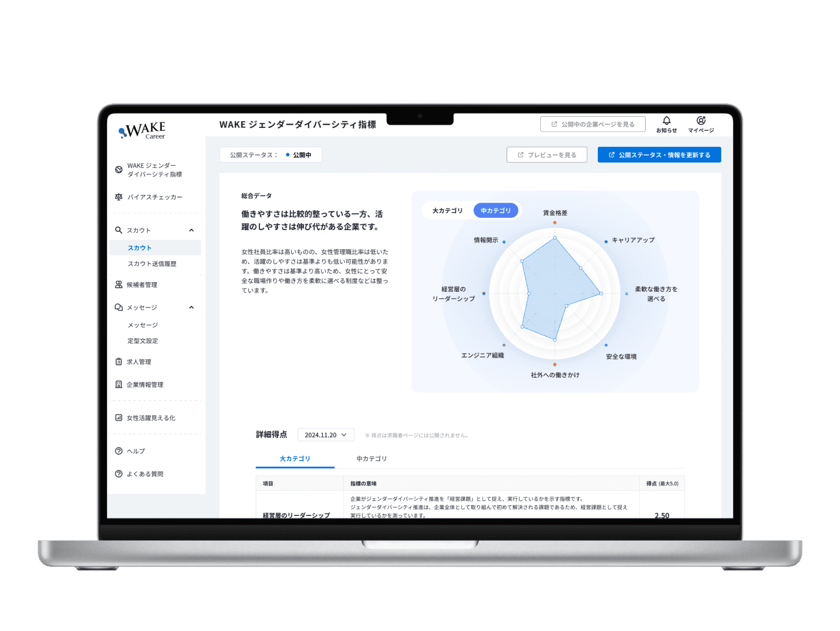Open company info building icon

pos(119,384)
